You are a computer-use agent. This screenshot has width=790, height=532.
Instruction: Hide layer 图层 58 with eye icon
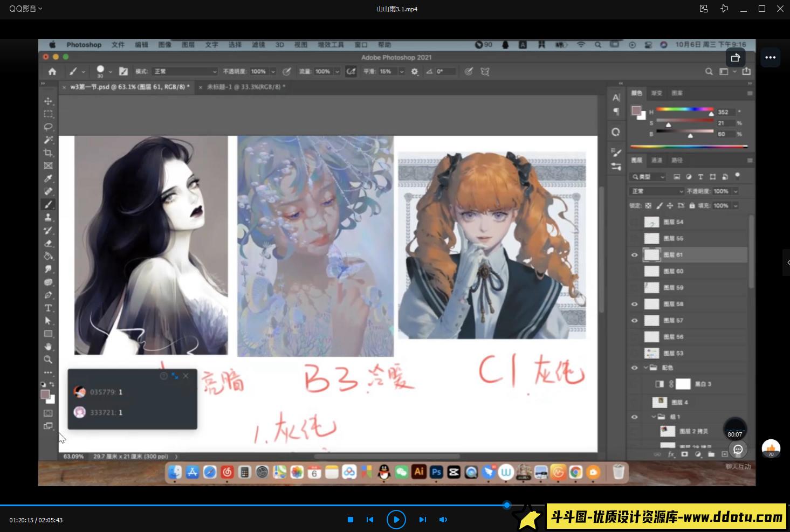click(634, 304)
